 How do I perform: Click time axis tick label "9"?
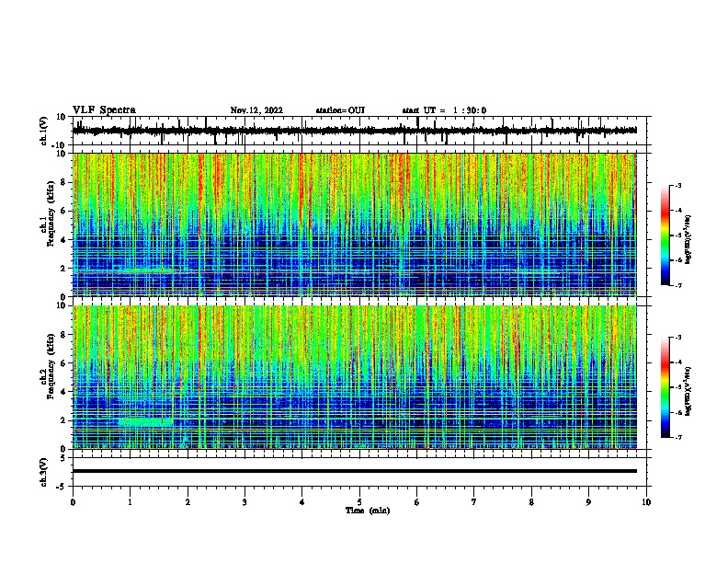[588, 502]
